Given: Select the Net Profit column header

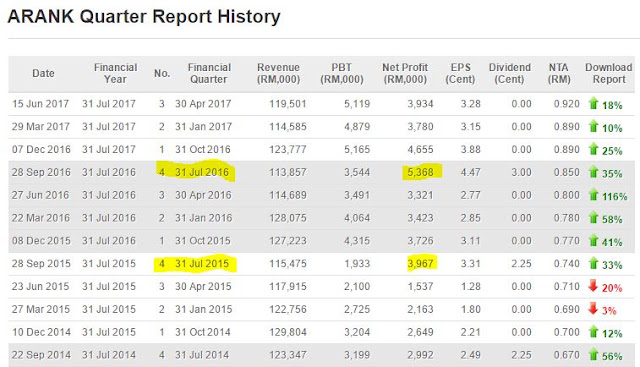Looking at the screenshot, I should 405,73.
